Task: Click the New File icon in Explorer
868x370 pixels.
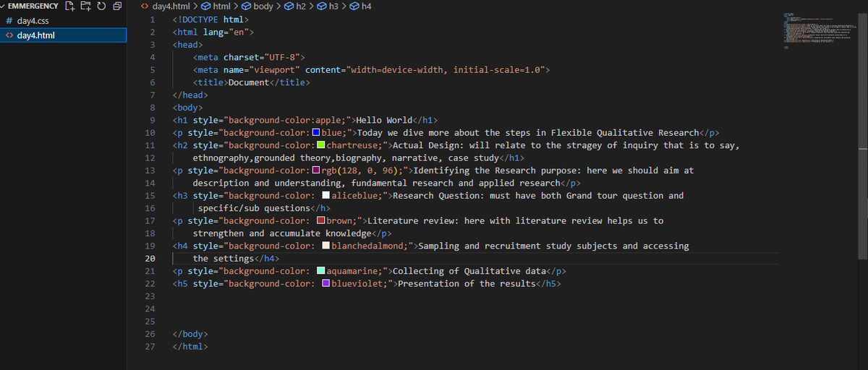Action: pos(71,7)
